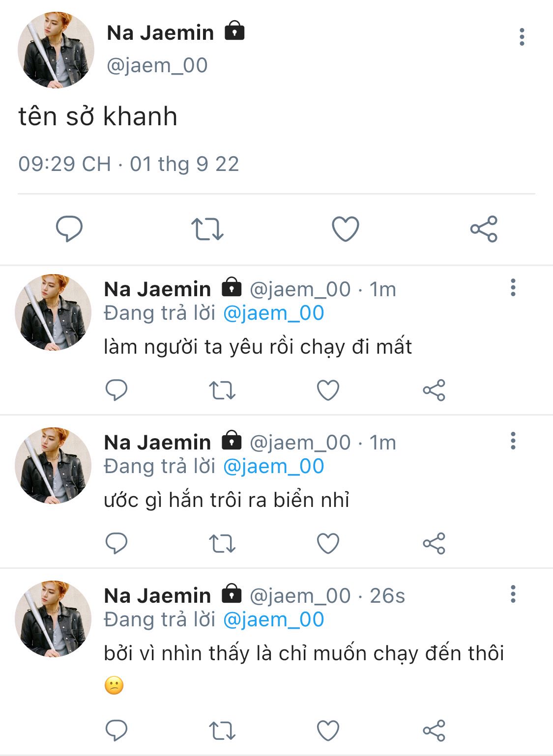
Task: Reply to "ước gì hắn trôi" tweet
Action: click(x=116, y=544)
